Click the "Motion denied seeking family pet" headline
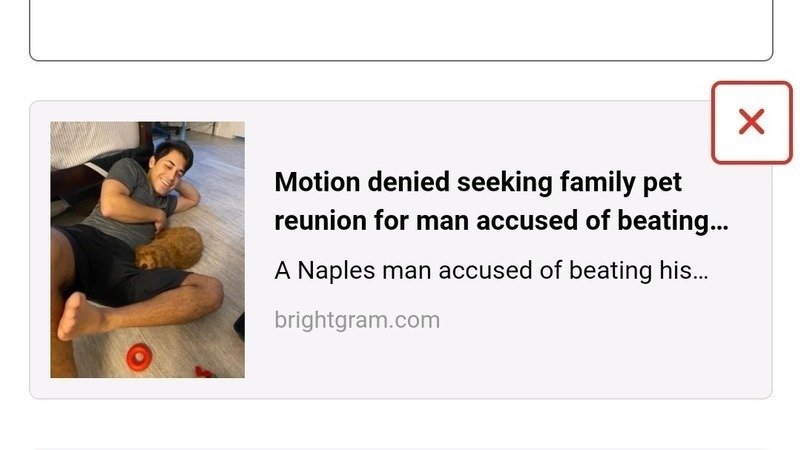The height and width of the screenshot is (450, 800). tap(477, 183)
